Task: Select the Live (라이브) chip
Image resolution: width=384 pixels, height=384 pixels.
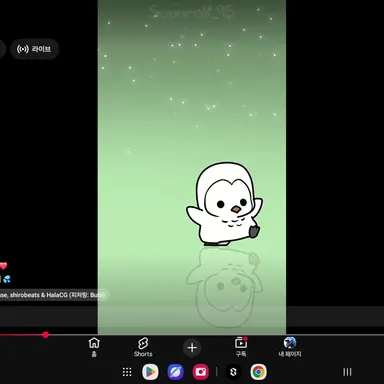Action: coord(34,49)
